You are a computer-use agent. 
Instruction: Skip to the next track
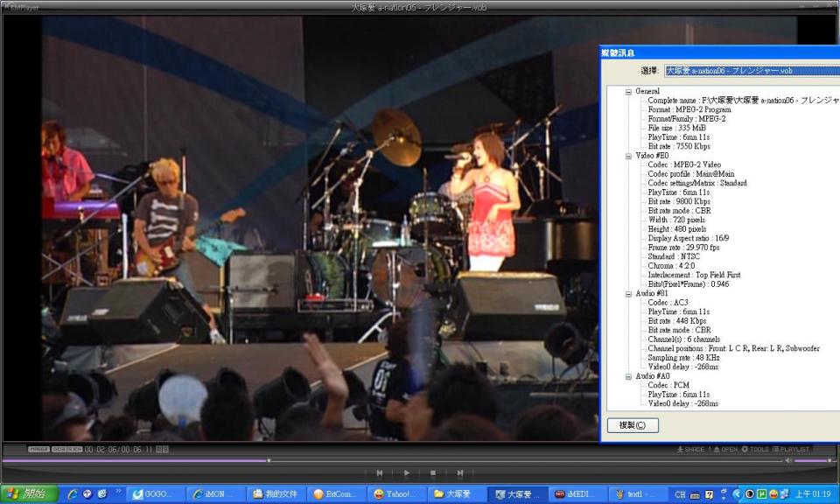[x=459, y=473]
